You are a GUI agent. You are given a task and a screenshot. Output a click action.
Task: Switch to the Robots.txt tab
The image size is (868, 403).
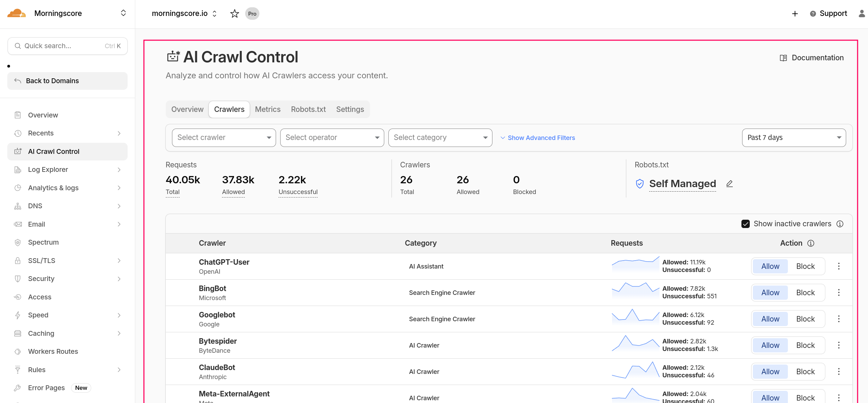point(308,109)
